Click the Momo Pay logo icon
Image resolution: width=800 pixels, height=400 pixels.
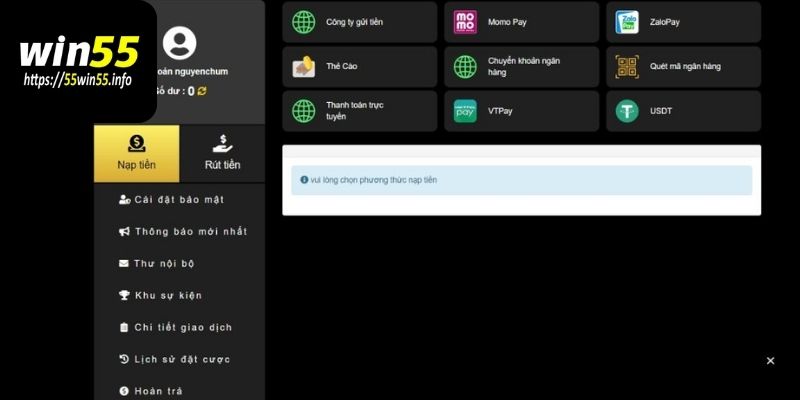(465, 22)
